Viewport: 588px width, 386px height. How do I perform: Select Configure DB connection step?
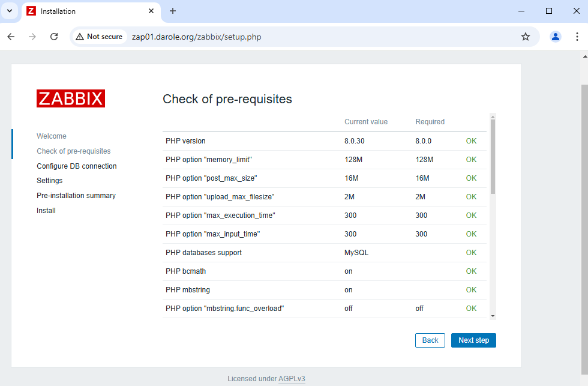click(77, 166)
